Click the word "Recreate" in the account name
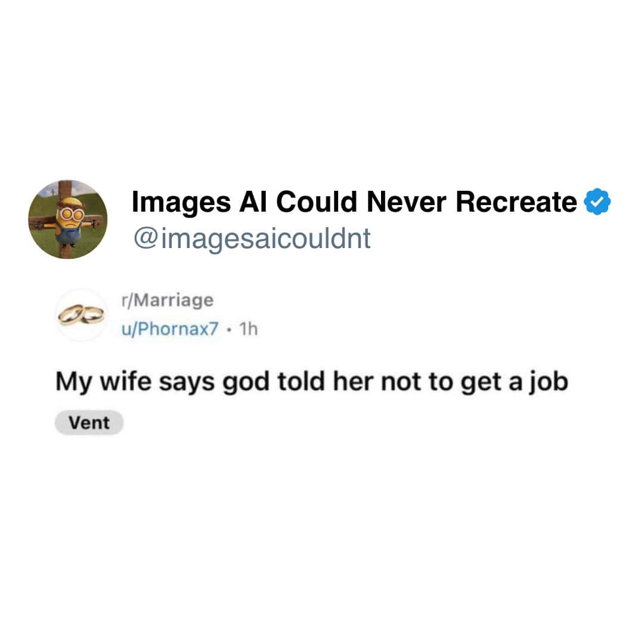Image resolution: width=644 pixels, height=644 pixels. pyautogui.click(x=516, y=202)
